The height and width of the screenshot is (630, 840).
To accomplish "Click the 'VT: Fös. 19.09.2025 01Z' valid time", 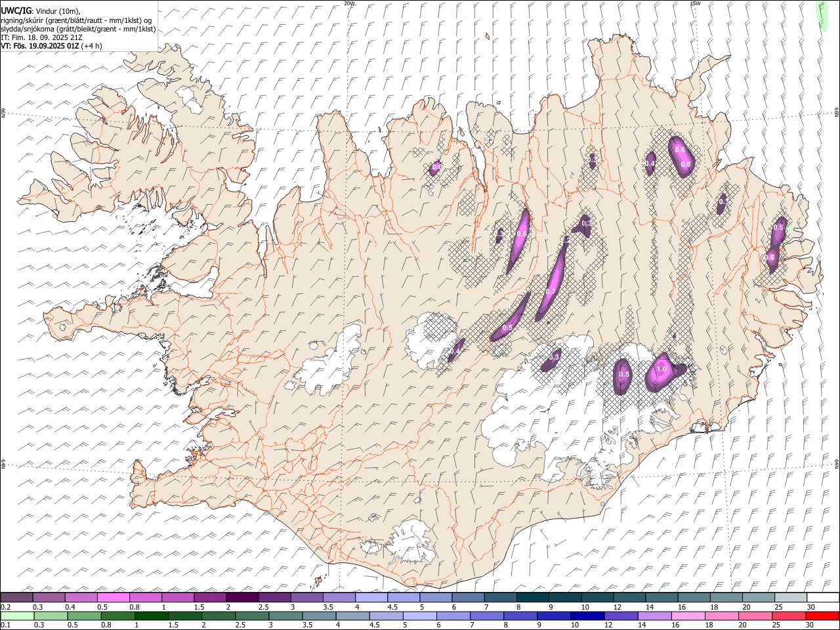I will 40,46.
